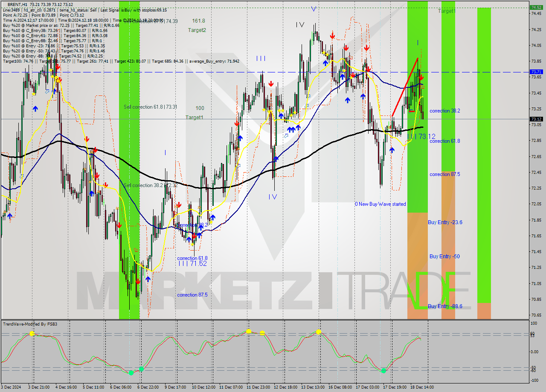Click the 74.05 price axis value

[x=536, y=46]
